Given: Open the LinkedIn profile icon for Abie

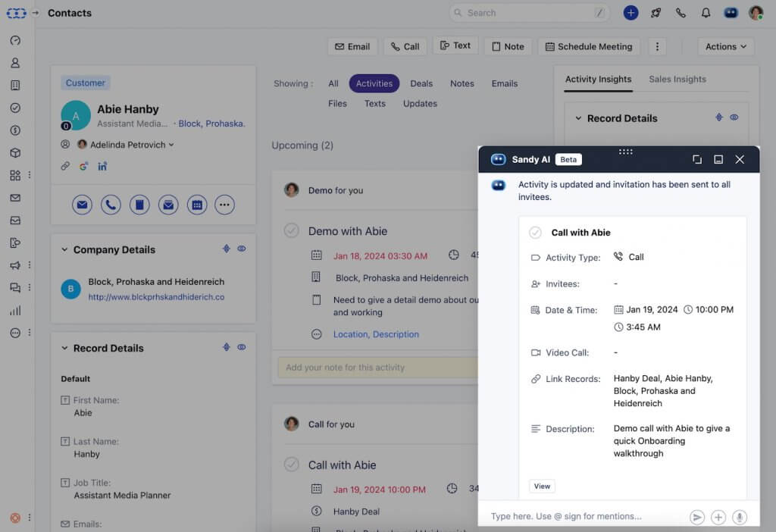Looking at the screenshot, I should tap(102, 166).
